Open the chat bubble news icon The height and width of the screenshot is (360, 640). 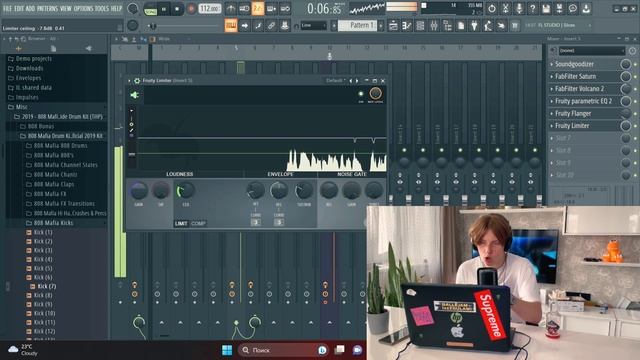[573, 8]
